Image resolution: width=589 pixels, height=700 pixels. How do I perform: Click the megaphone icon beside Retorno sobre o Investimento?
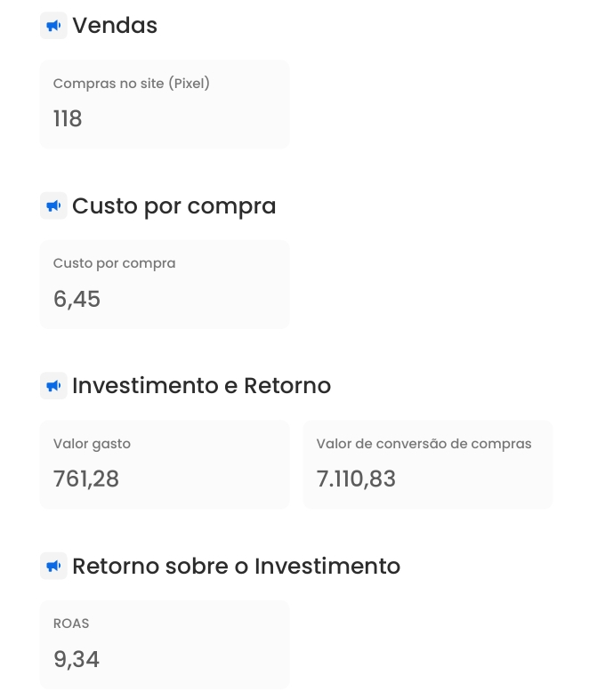pyautogui.click(x=53, y=566)
